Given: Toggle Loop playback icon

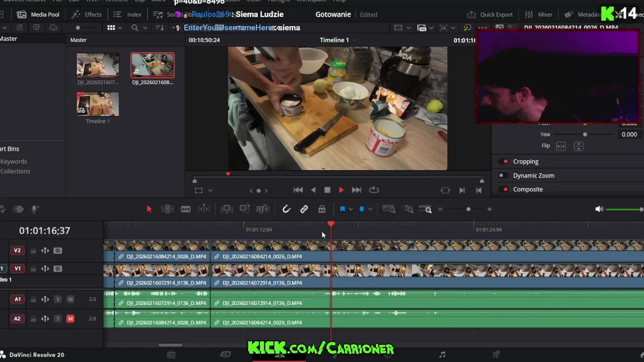Looking at the screenshot, I should (x=374, y=190).
